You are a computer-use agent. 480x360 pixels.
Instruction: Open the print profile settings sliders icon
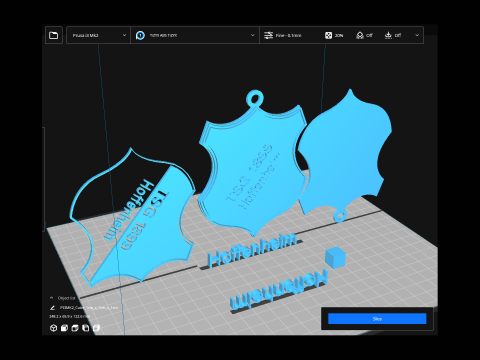268,35
